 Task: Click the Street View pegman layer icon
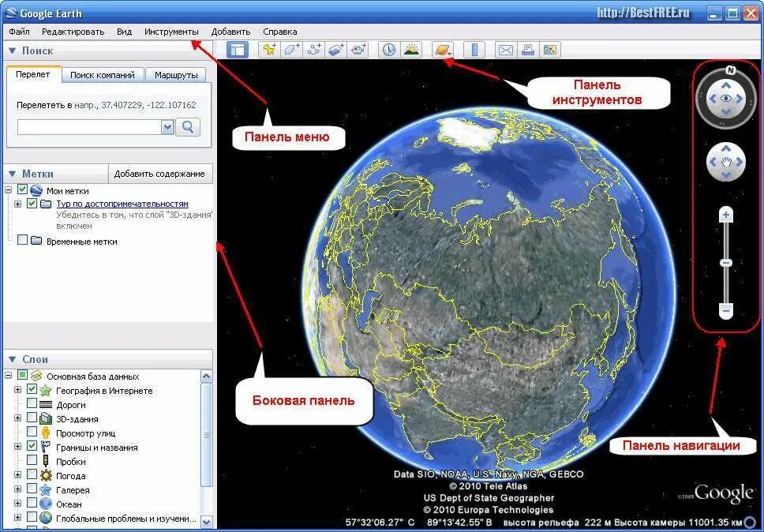[x=45, y=433]
